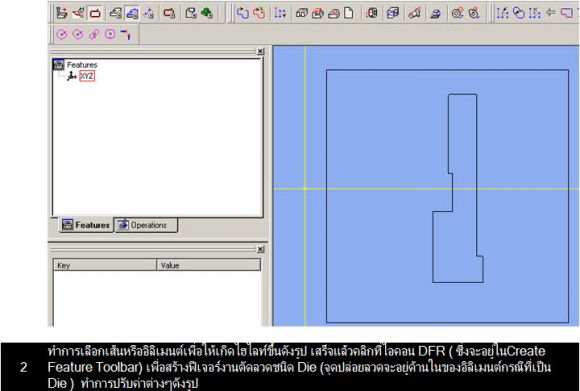Select the XYZ item in Features tree
580x391 pixels.
click(87, 76)
